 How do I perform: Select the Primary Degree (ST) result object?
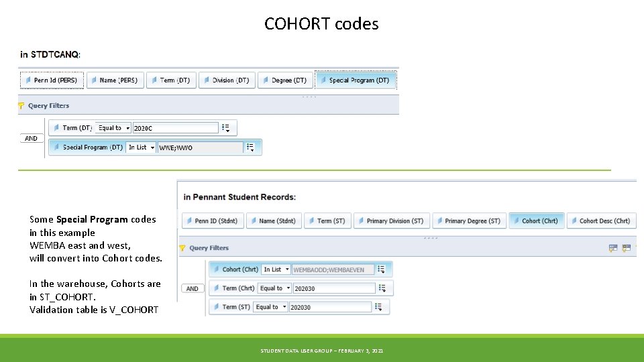pos(470,221)
